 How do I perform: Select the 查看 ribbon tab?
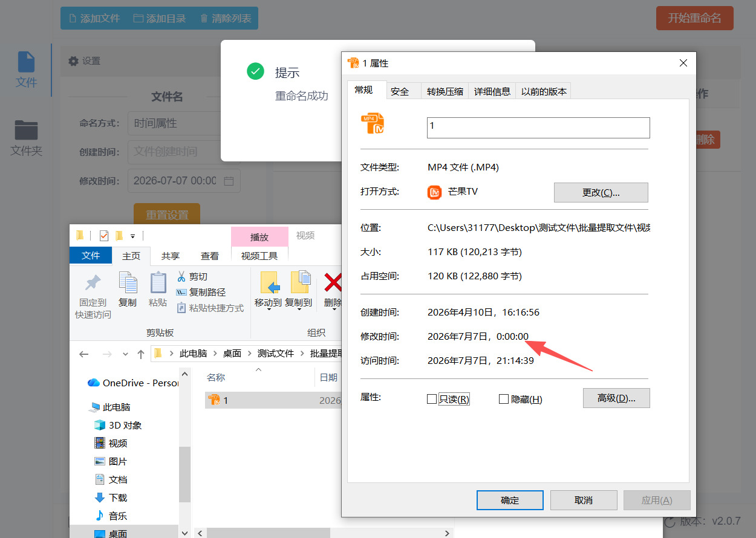(210, 256)
